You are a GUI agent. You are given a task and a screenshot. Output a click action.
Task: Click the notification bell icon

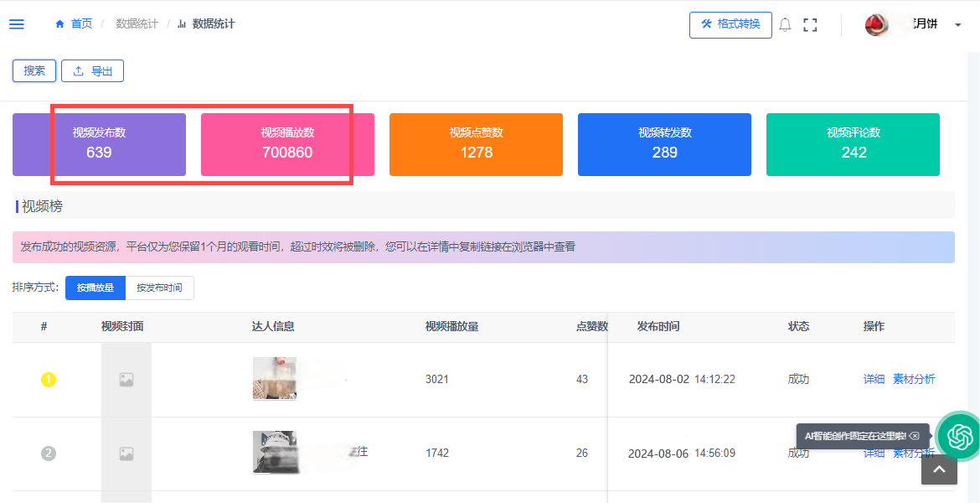point(785,25)
